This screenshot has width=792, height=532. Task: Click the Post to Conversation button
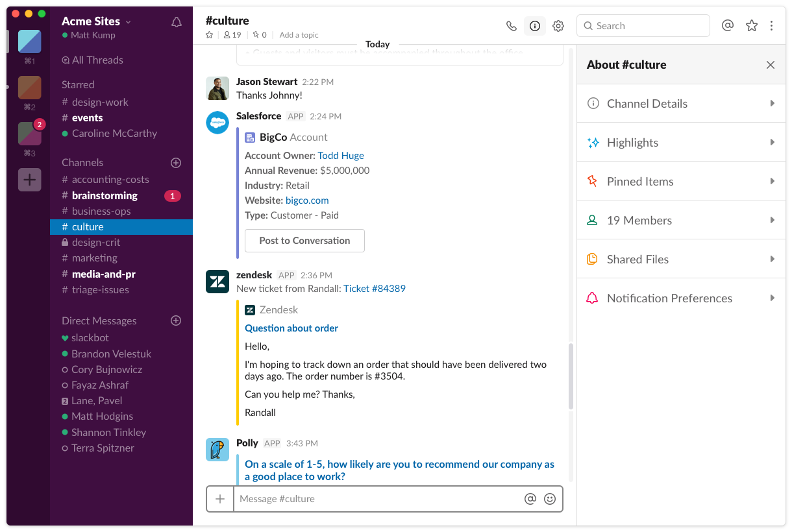coord(304,240)
